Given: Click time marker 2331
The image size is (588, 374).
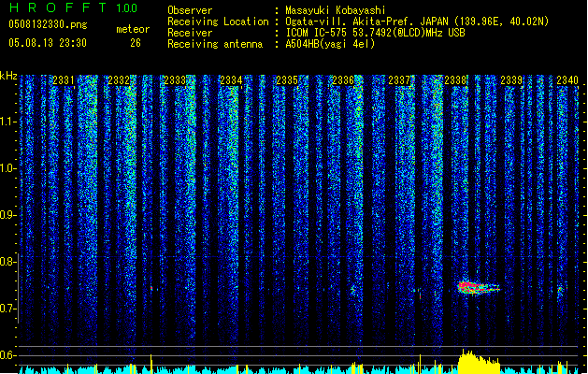Looking at the screenshot, I should [64, 80].
